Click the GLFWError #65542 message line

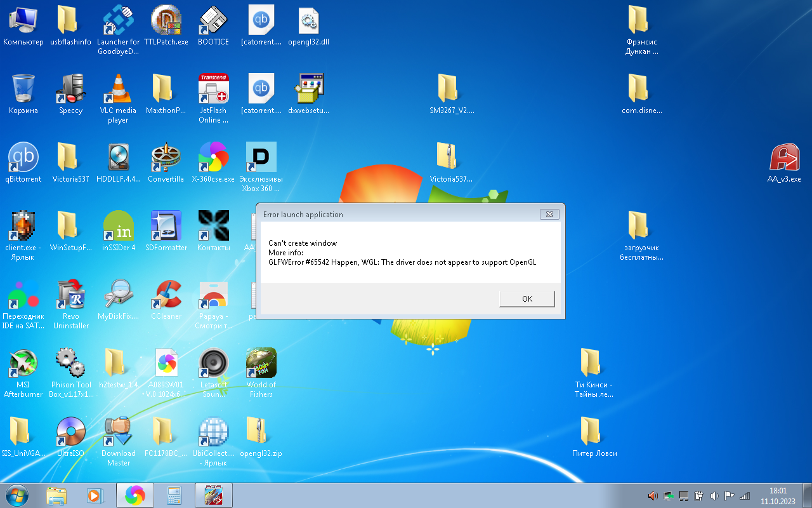402,262
